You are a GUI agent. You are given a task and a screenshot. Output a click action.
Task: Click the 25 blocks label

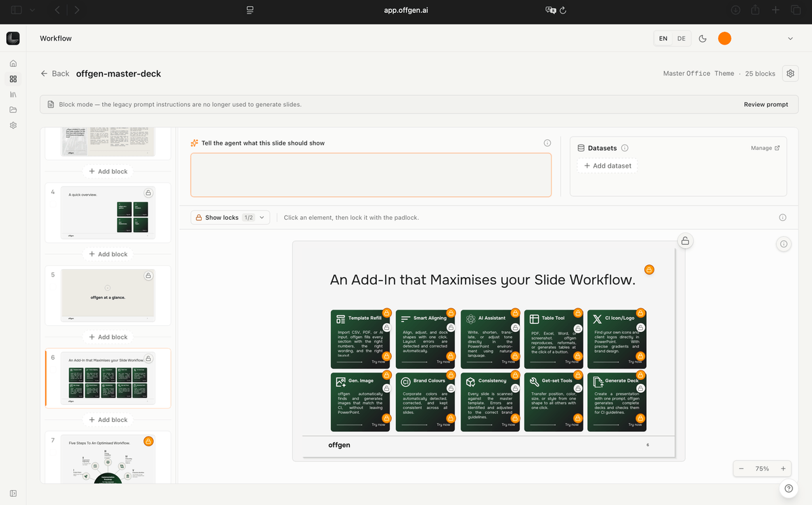tap(760, 74)
